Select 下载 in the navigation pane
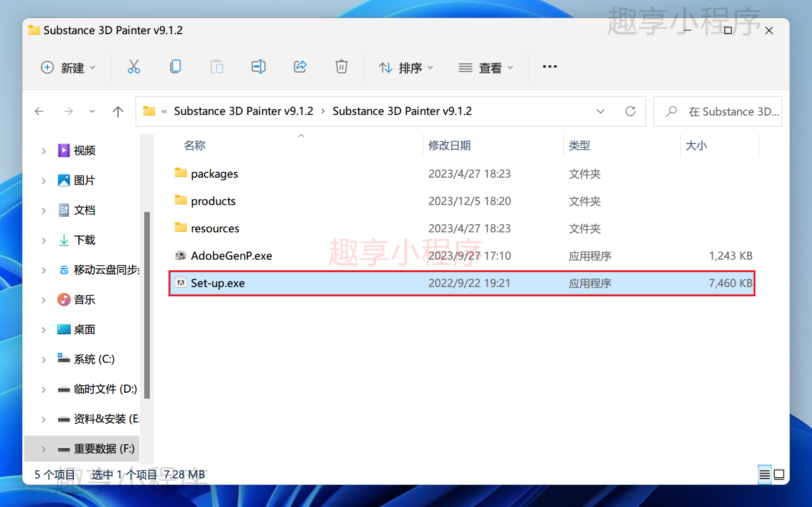 click(x=85, y=240)
